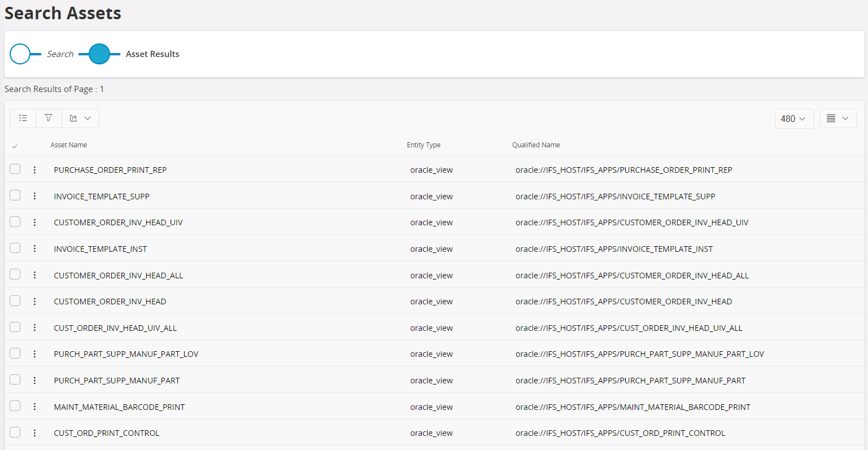Click asset name PURCHASE_ORDER_PRINT_REP

pyautogui.click(x=110, y=170)
